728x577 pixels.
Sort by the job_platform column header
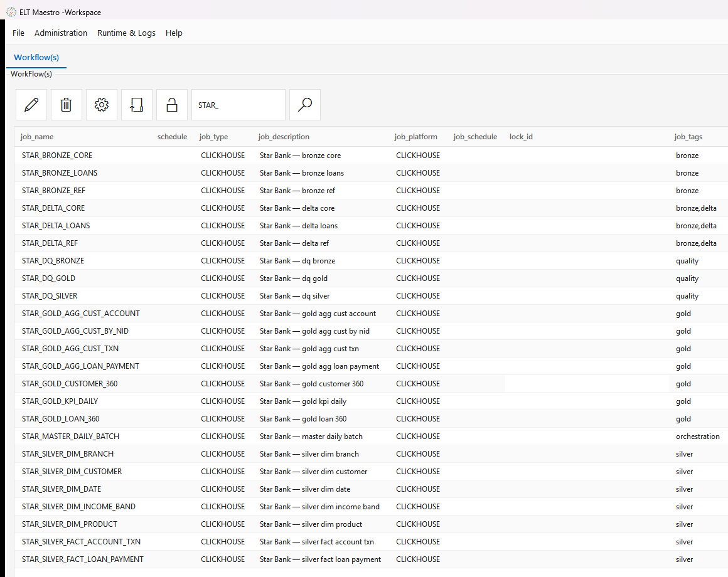(x=416, y=137)
